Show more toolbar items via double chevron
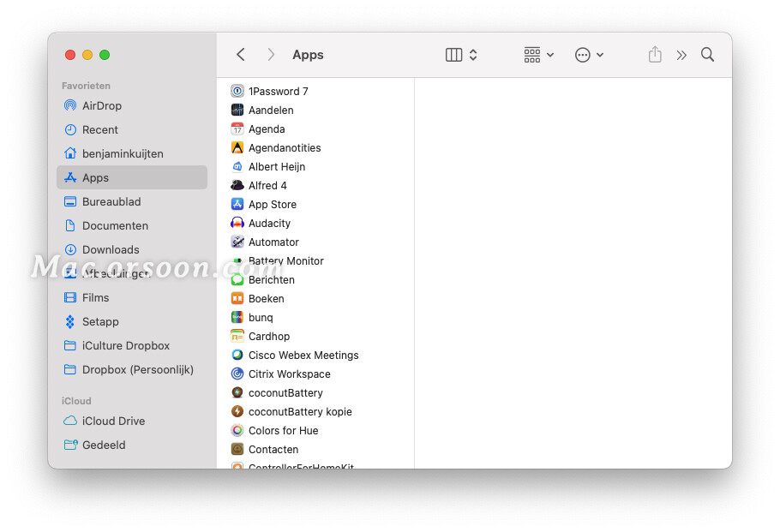Screen dimensions: 780x532 click(681, 55)
